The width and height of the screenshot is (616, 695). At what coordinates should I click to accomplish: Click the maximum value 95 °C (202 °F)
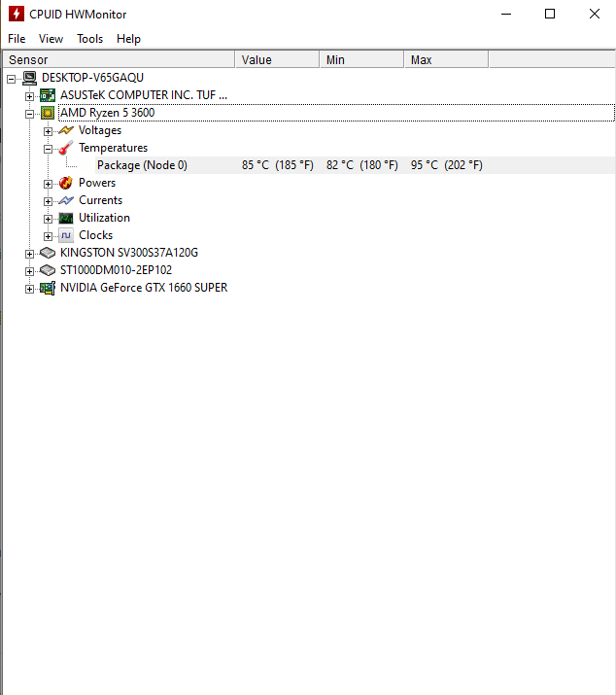(x=447, y=165)
